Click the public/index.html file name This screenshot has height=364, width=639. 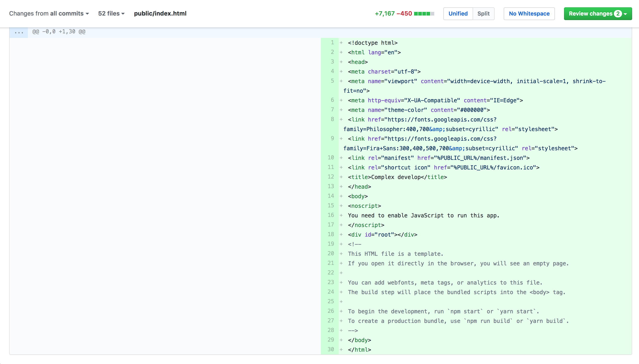[160, 13]
